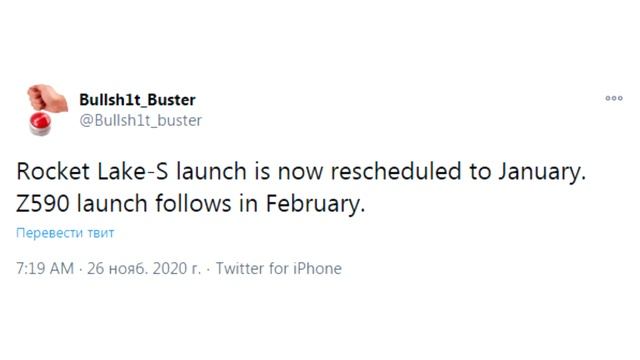Open the three-dot more options menu
Image resolution: width=640 pixels, height=360 pixels.
[x=614, y=98]
